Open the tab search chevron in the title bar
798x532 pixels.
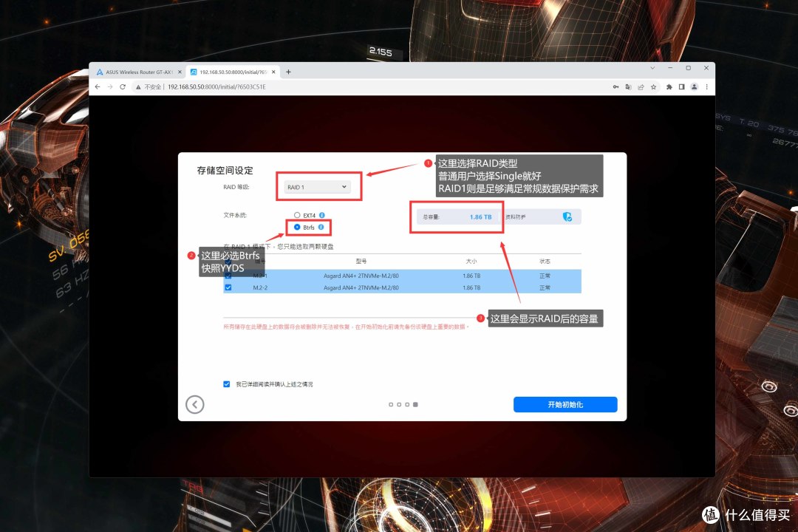tap(652, 68)
